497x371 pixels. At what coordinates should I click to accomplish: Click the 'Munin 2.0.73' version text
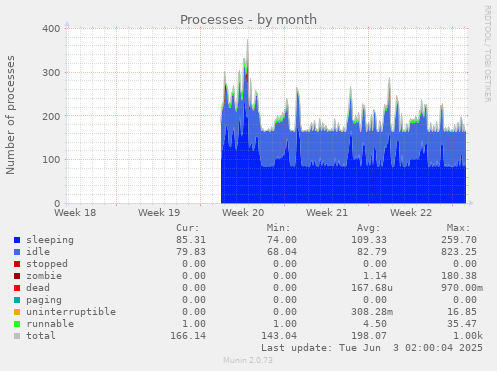248,360
